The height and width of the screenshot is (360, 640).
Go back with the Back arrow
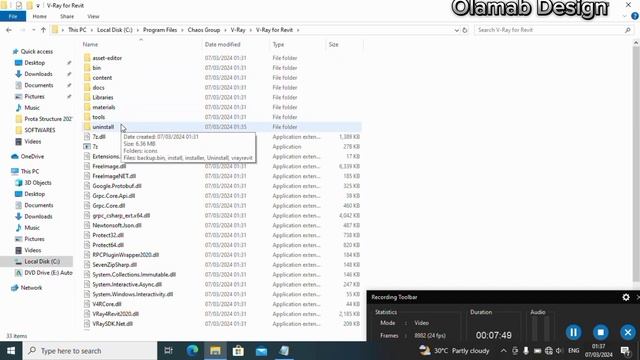(x=9, y=30)
